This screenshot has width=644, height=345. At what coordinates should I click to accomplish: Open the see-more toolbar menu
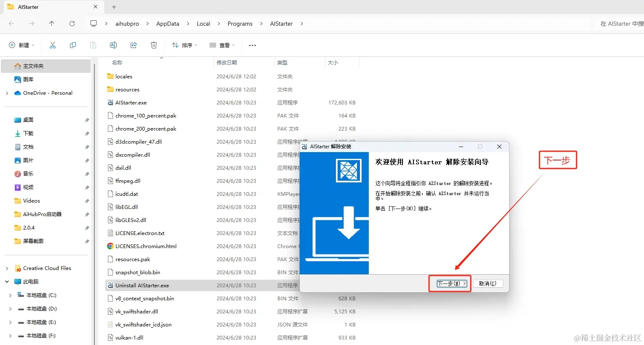(x=252, y=45)
